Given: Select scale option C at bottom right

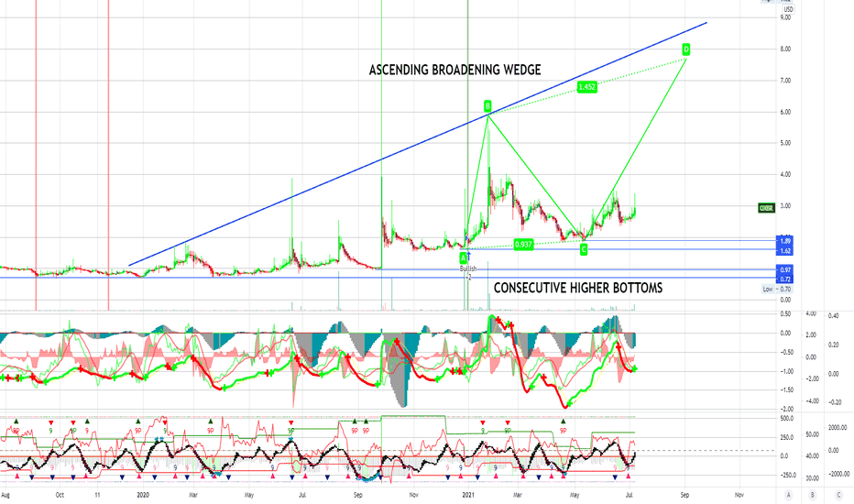Looking at the screenshot, I should point(838,495).
